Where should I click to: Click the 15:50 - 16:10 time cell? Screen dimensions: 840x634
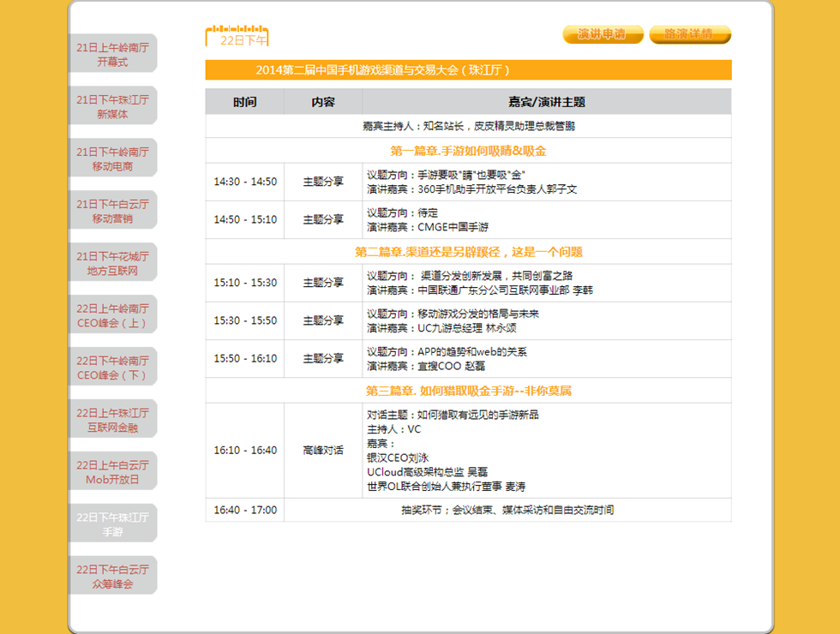[245, 358]
